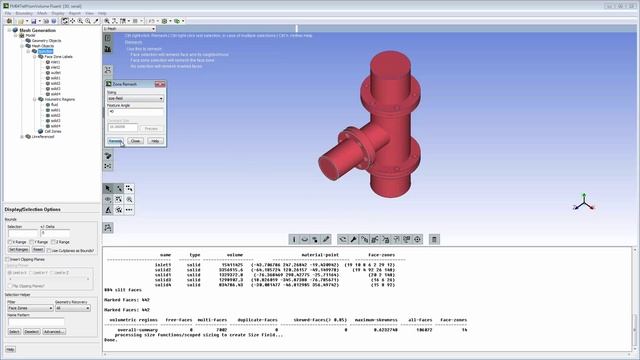Open the File menu
Viewport: 640px width, 360px height.
click(x=8, y=13)
